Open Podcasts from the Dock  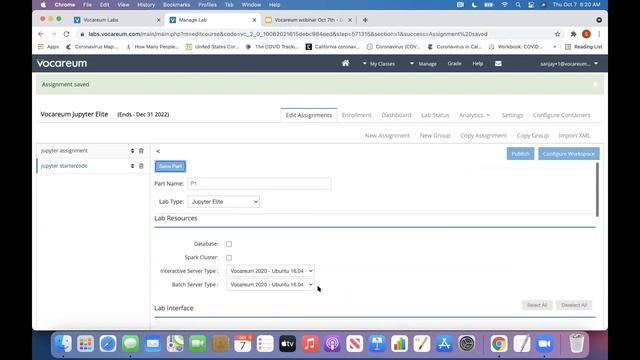[332, 344]
